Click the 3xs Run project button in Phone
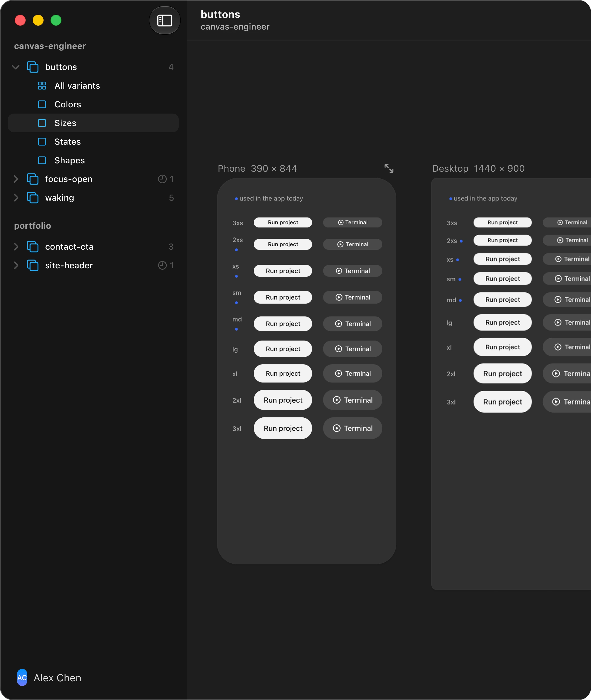 pos(283,222)
